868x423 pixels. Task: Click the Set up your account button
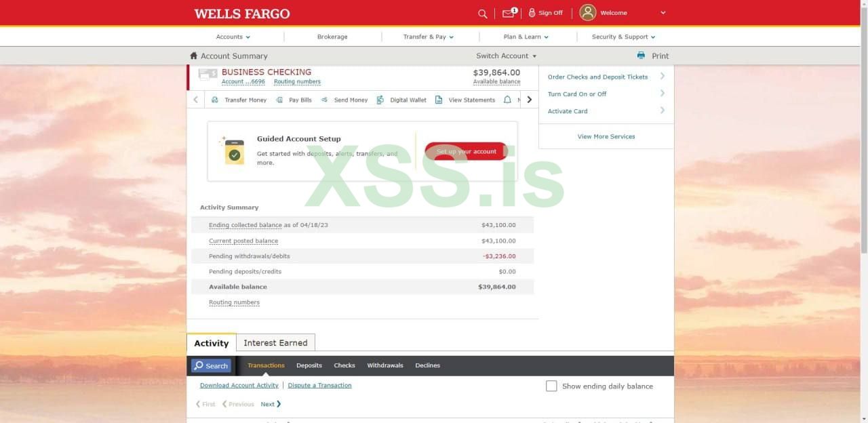466,151
